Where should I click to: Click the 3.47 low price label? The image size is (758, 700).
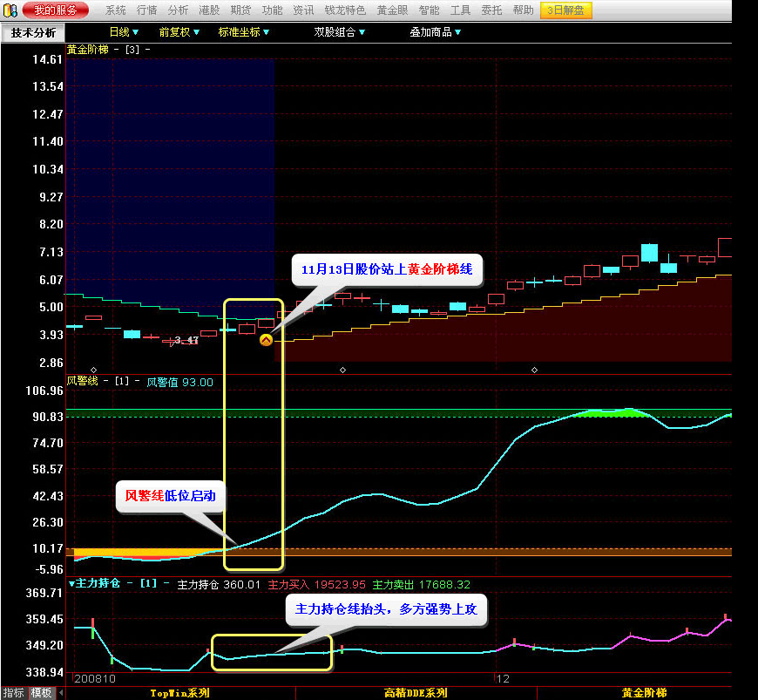click(x=186, y=340)
